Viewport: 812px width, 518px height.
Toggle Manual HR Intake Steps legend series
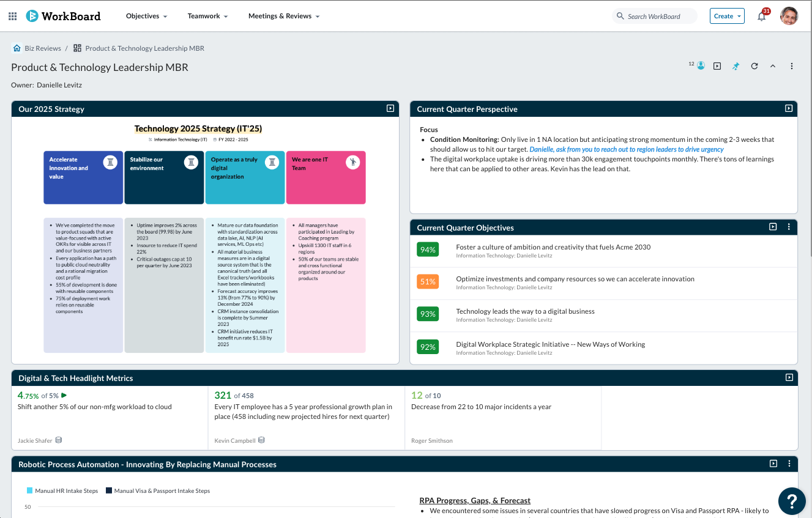(x=62, y=490)
